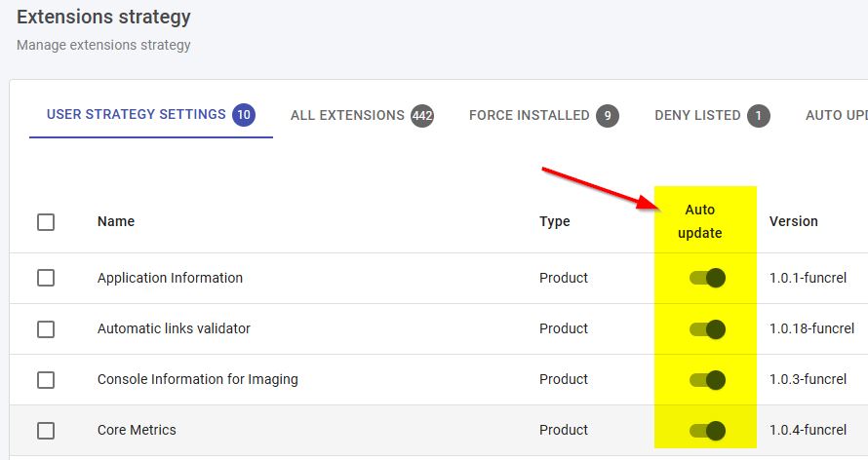The image size is (868, 460).
Task: Click the Automatic links validator name
Action: (x=174, y=328)
